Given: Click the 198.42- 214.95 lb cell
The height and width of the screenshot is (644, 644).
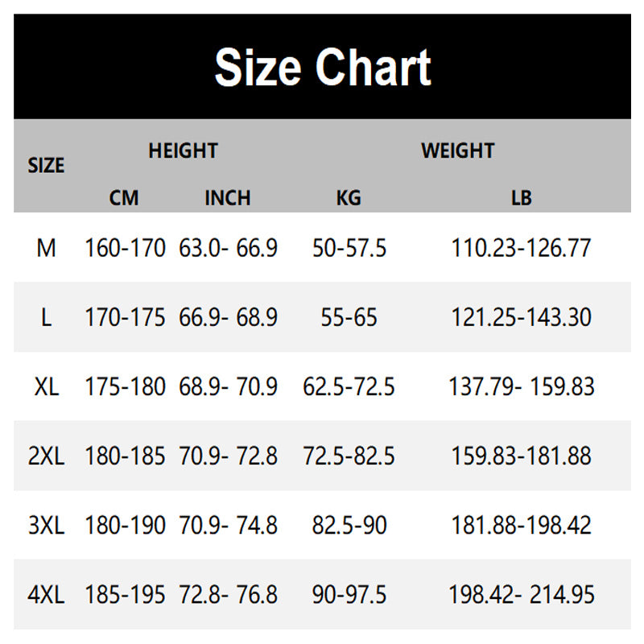Looking at the screenshot, I should coord(521,595).
